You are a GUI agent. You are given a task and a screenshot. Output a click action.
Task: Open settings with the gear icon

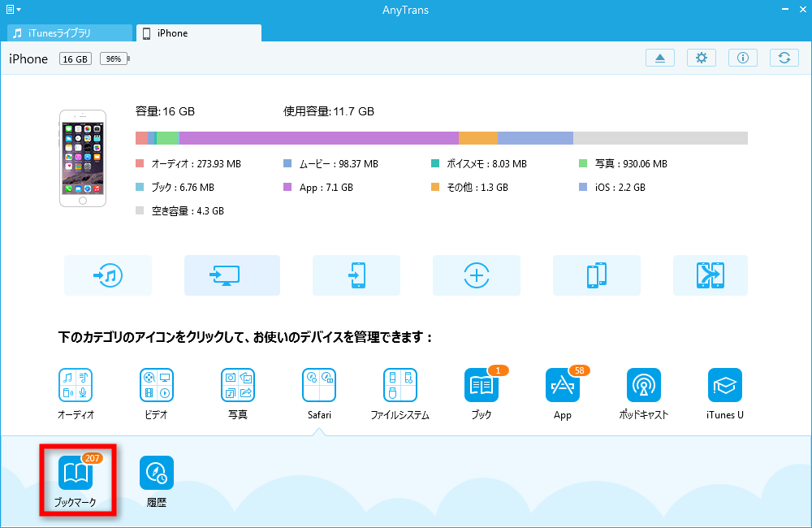(702, 58)
